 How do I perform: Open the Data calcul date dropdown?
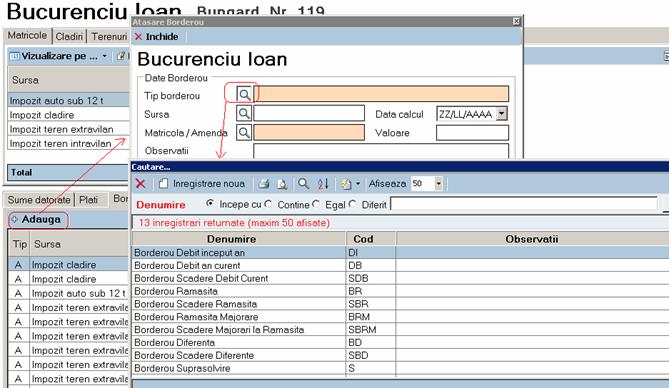click(x=502, y=114)
